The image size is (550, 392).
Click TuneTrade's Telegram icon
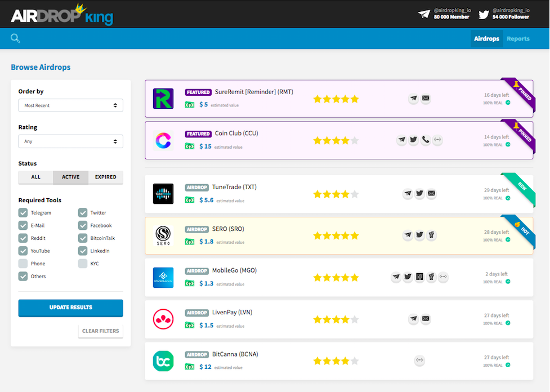click(408, 193)
